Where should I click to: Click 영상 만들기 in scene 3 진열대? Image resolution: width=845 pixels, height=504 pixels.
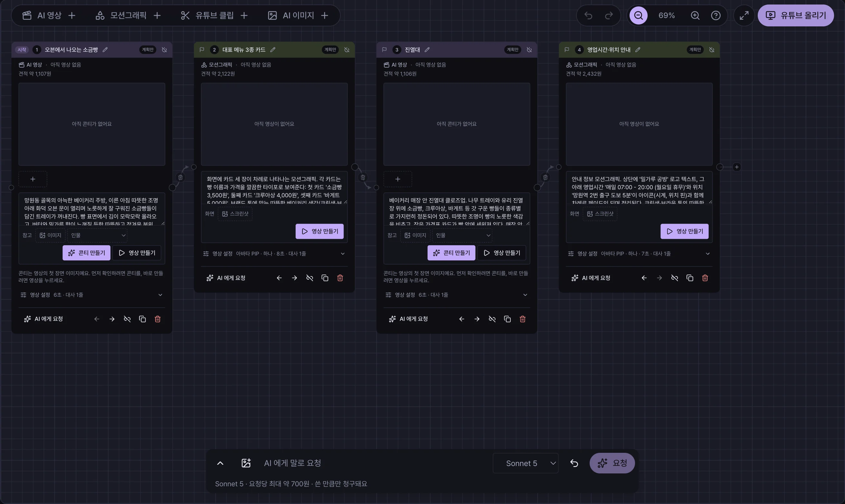tap(501, 253)
